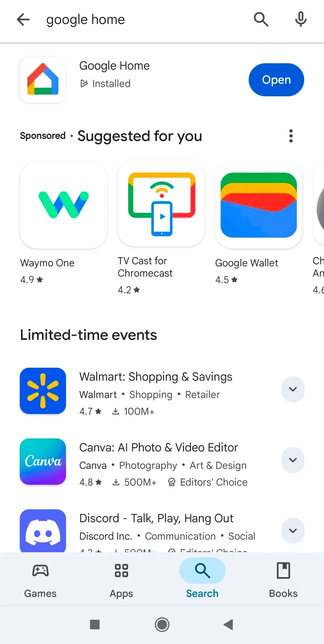Activate voice search microphone

coord(301,20)
